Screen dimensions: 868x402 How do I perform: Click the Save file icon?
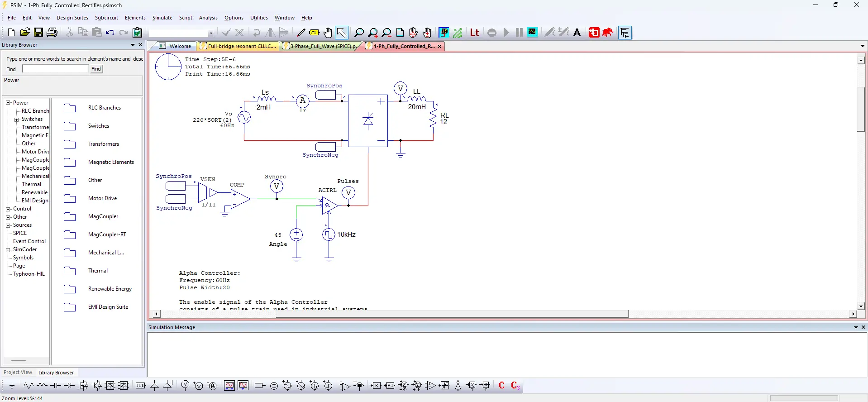[38, 33]
